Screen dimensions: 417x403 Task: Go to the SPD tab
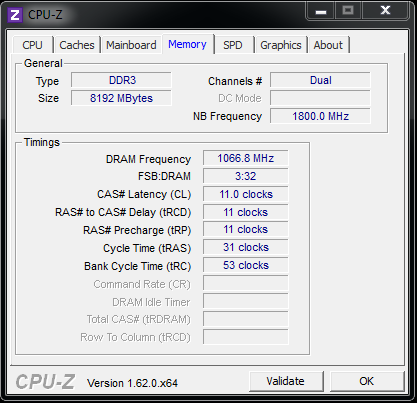pyautogui.click(x=233, y=45)
